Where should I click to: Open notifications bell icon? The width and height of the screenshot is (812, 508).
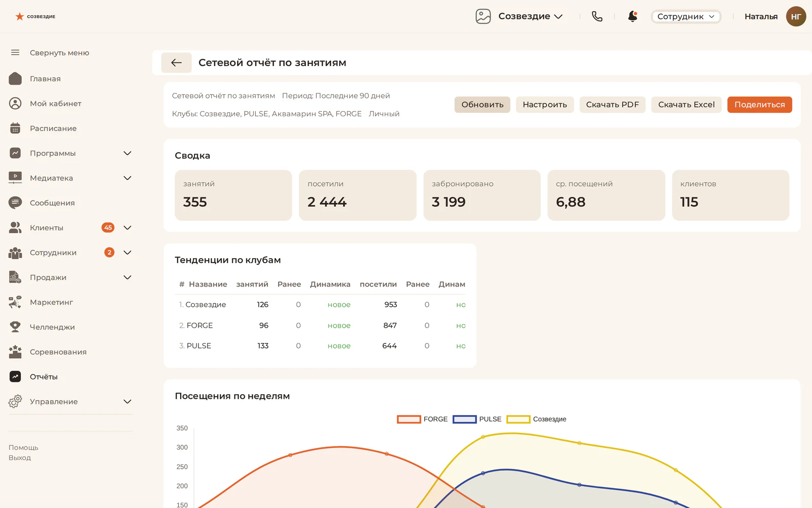tap(632, 16)
